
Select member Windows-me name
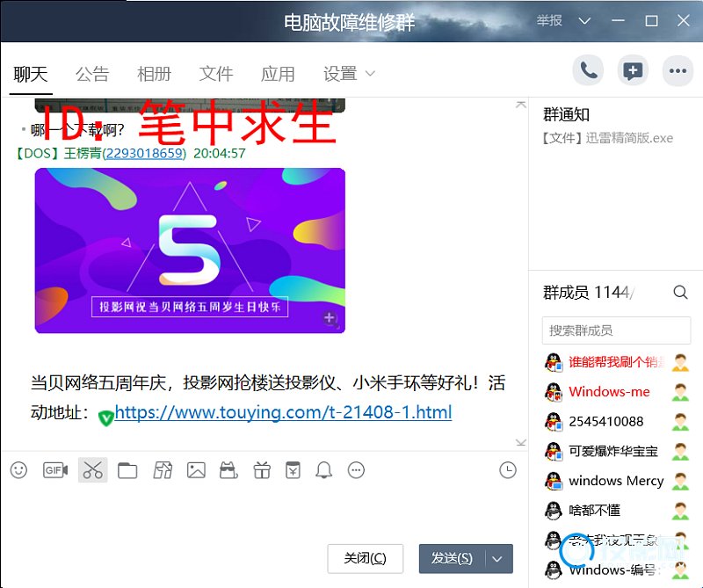pos(609,392)
